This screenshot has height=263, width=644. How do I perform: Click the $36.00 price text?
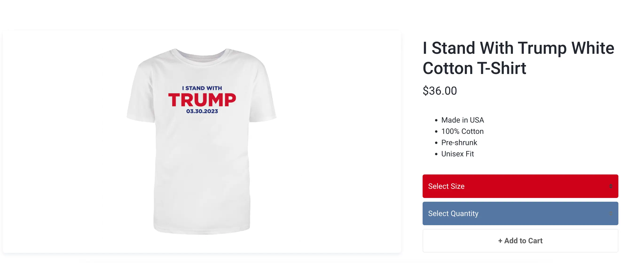pyautogui.click(x=440, y=90)
